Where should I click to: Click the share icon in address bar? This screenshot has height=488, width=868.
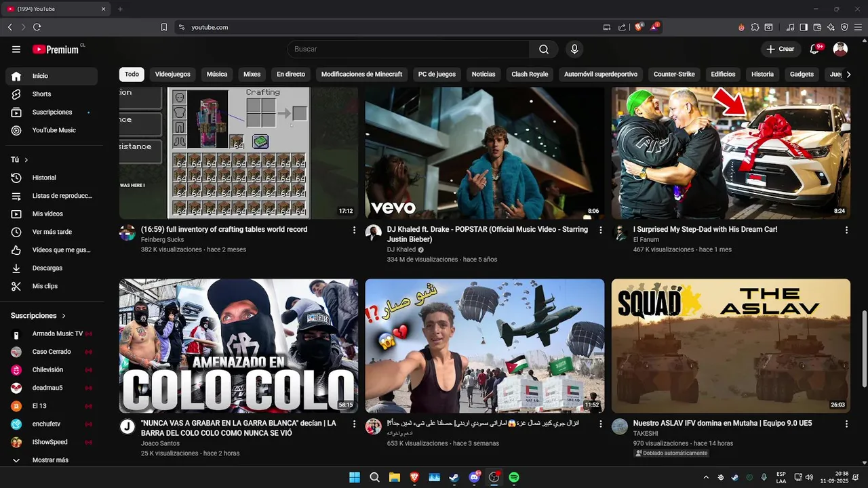point(622,27)
